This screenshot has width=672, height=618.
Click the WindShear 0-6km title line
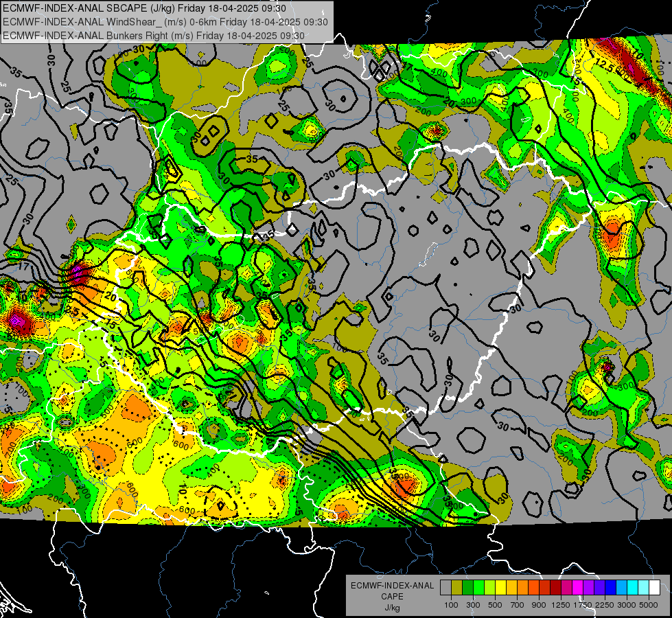pos(165,22)
